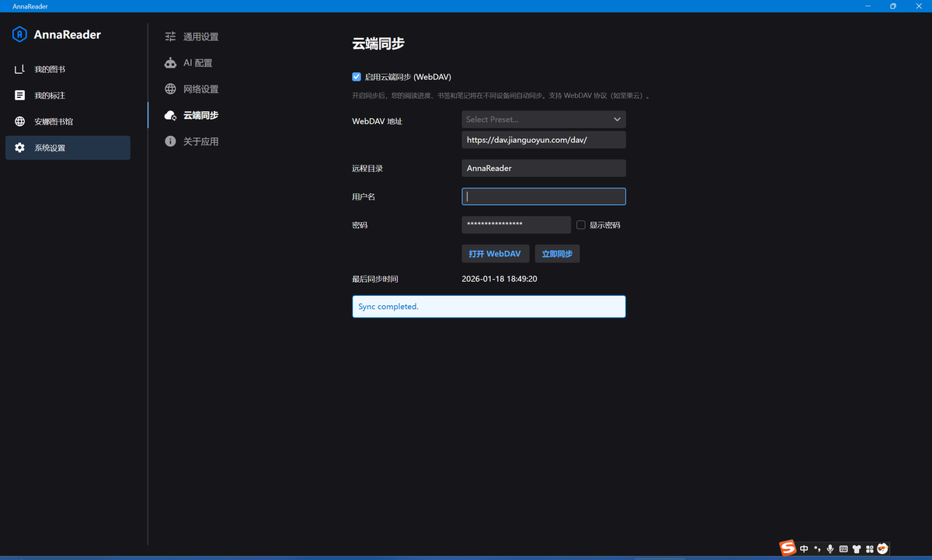Image resolution: width=932 pixels, height=560 pixels.
Task: Open soft keyboard icon in IME bar
Action: click(x=843, y=549)
